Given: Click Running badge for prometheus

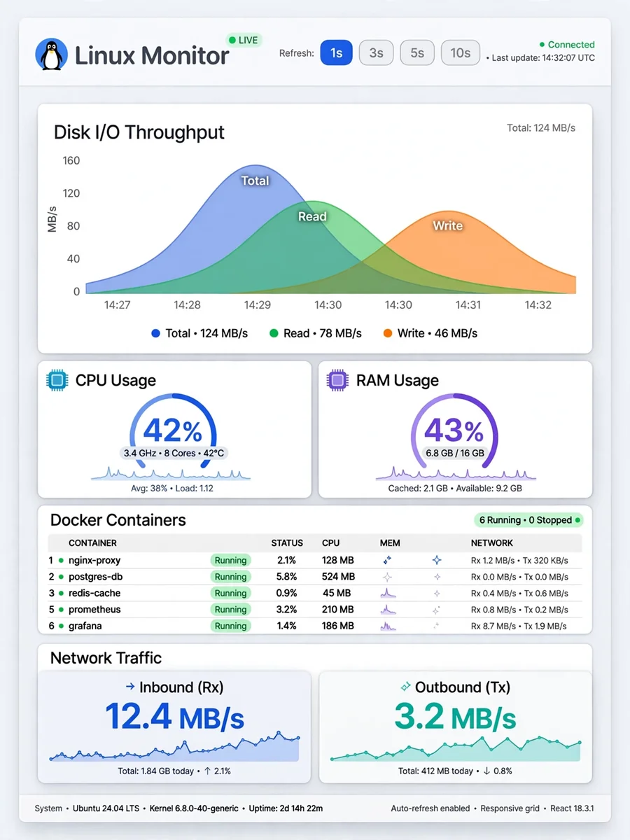Looking at the screenshot, I should point(230,609).
